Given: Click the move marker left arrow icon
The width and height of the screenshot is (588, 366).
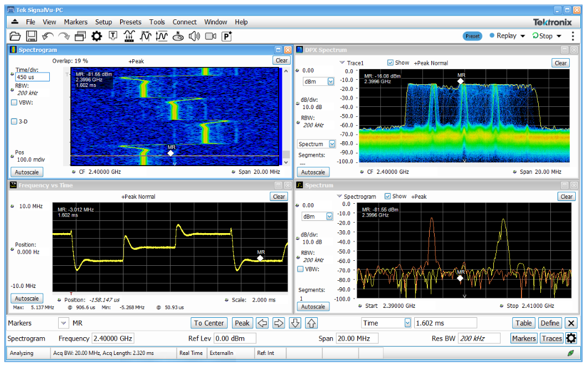Looking at the screenshot, I should [263, 323].
